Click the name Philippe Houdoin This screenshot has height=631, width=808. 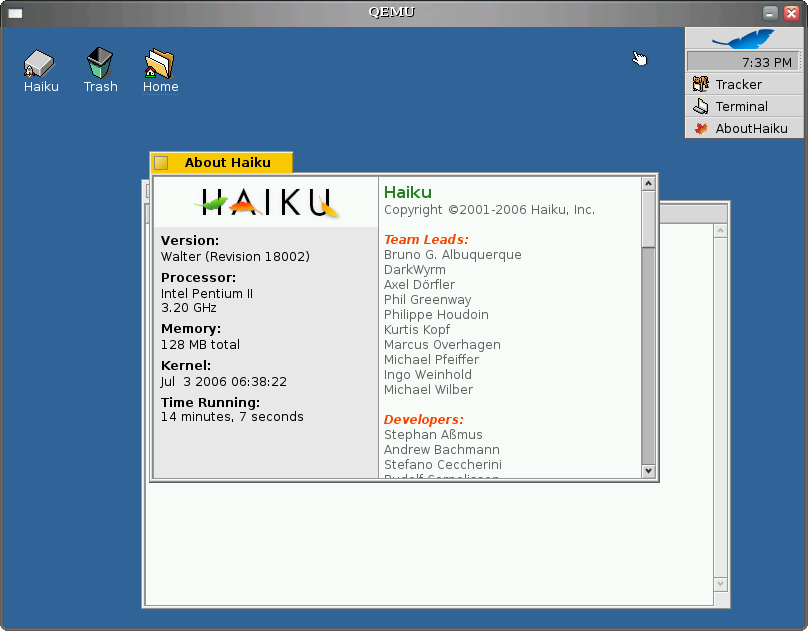(436, 314)
